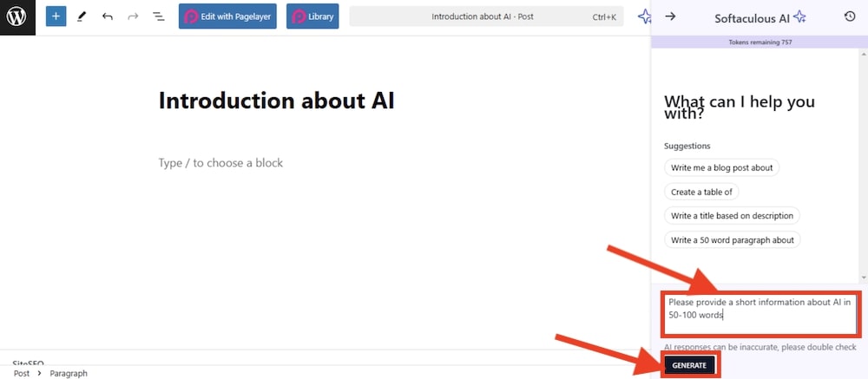Click Edit with Pagelayer button
The width and height of the screenshot is (868, 379).
227,16
